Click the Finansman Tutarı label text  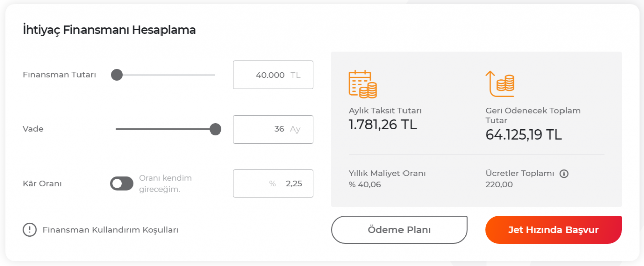click(x=59, y=75)
